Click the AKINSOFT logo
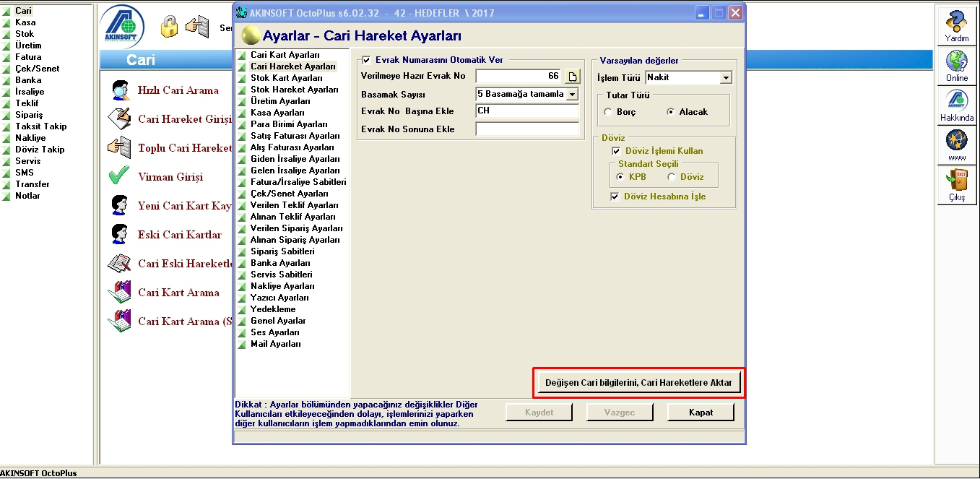This screenshot has width=980, height=479. 122,27
